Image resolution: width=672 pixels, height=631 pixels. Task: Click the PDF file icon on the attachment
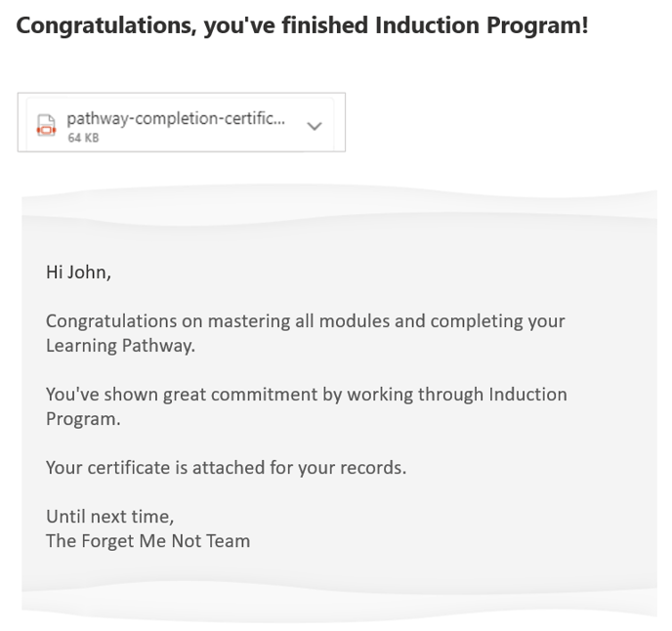click(44, 125)
